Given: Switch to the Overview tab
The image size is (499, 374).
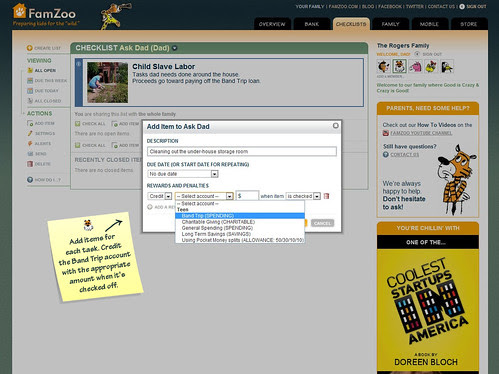Looking at the screenshot, I should (272, 24).
